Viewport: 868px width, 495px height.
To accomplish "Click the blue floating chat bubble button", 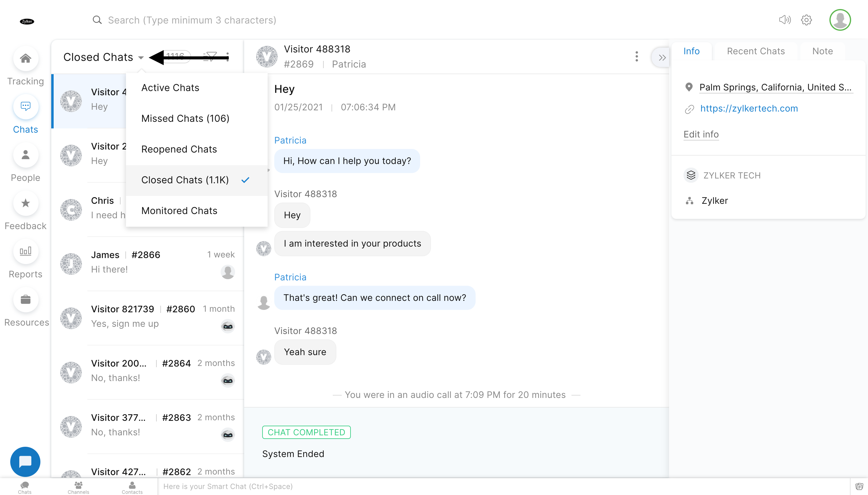I will 25,461.
